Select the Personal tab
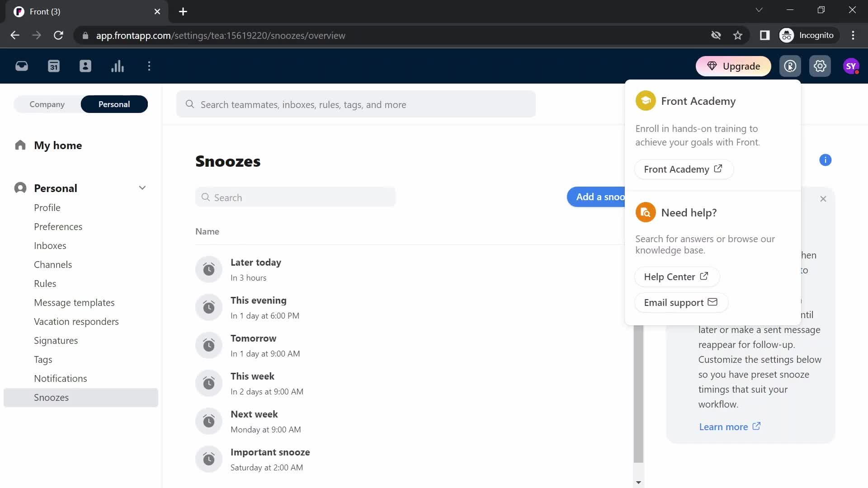 (x=114, y=103)
